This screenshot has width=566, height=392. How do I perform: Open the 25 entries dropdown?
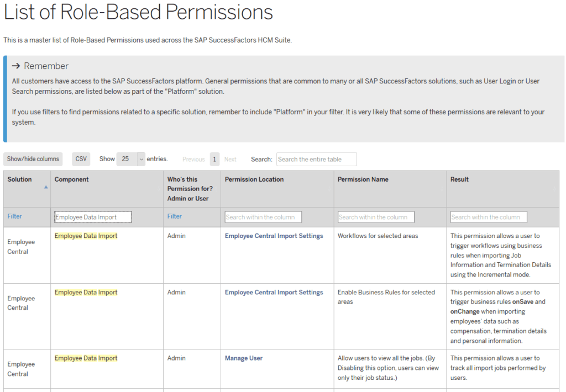click(x=130, y=159)
